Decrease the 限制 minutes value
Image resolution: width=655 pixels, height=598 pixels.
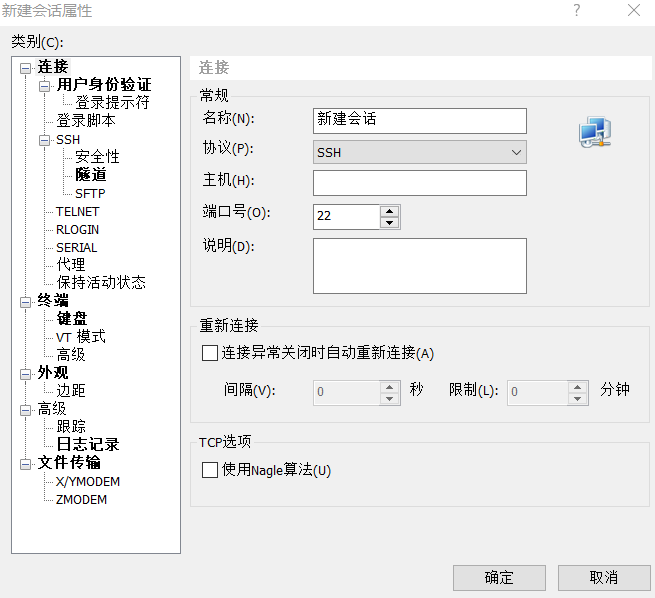578,398
